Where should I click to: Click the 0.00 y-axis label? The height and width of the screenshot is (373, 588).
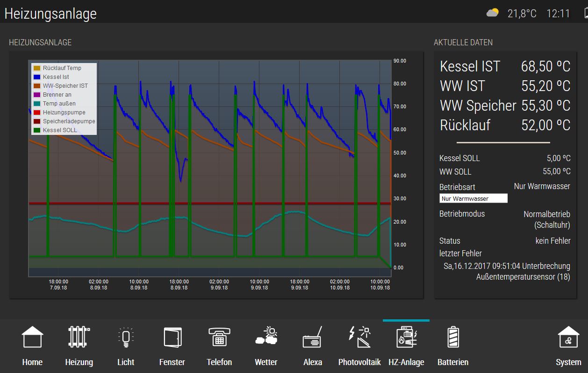click(x=398, y=268)
